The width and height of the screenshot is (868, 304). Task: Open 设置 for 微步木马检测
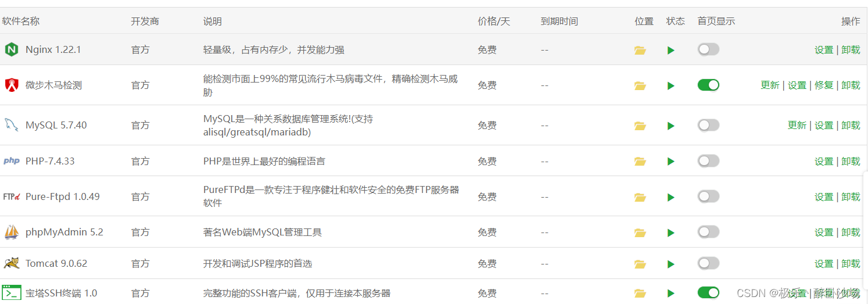[x=797, y=85]
